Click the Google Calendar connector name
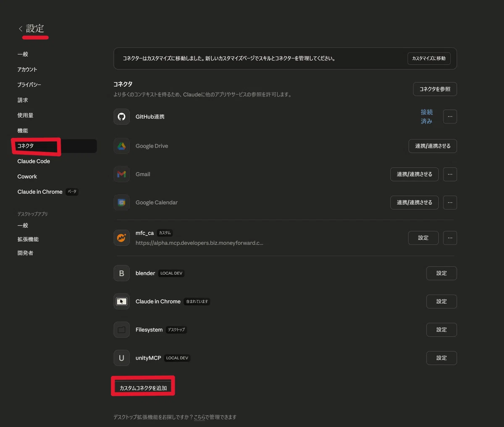This screenshot has width=504, height=427. pyautogui.click(x=157, y=202)
